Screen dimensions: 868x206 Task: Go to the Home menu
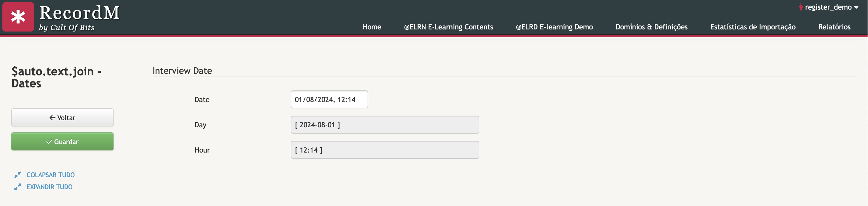pyautogui.click(x=372, y=27)
